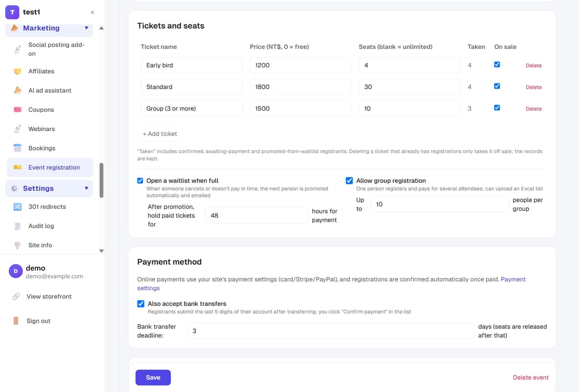Viewport: 579px width, 392px height.
Task: Collapse the Marketing section arrow
Action: pos(86,28)
